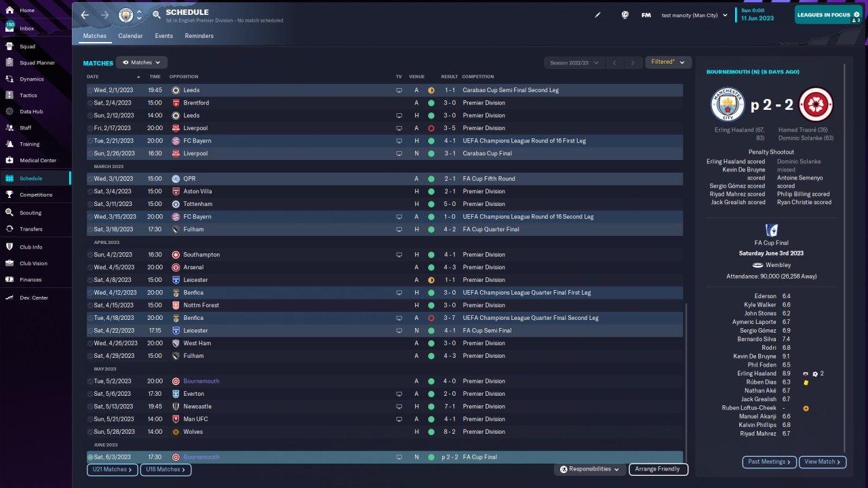Toggle the circle for Newcastle 5/13/2023 match
This screenshot has width=868, height=488.
pos(91,407)
